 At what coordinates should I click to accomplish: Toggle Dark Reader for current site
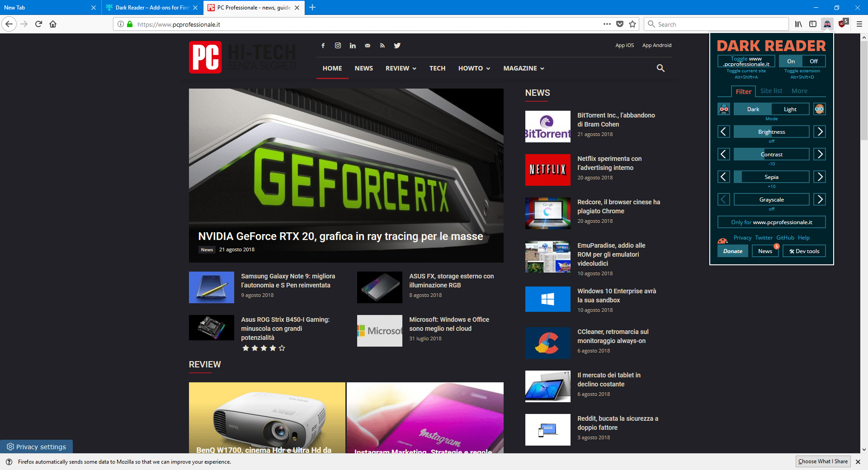[x=746, y=61]
